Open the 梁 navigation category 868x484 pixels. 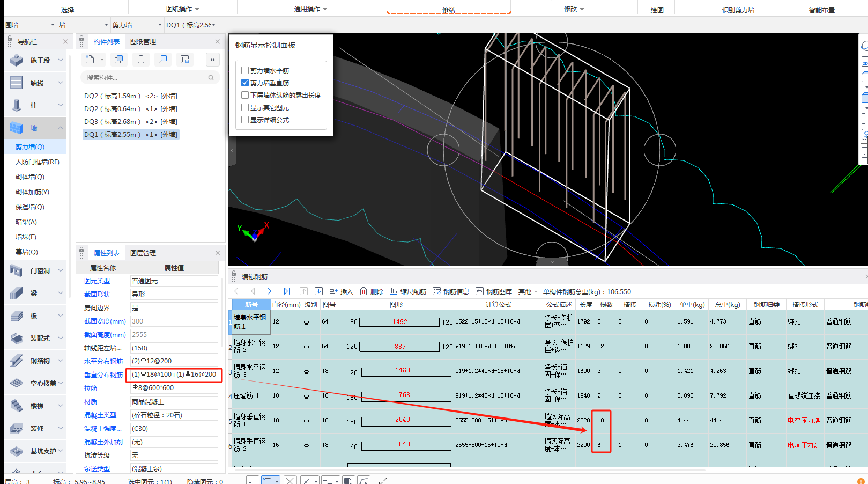(x=35, y=293)
